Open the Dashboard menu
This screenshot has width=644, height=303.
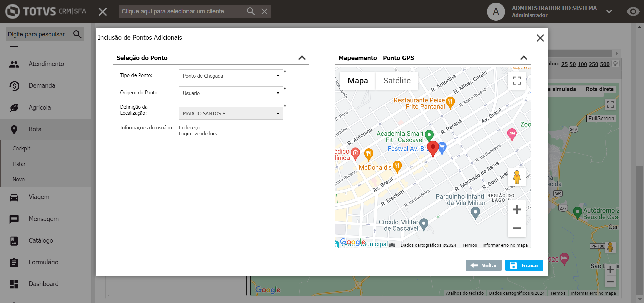click(x=45, y=284)
